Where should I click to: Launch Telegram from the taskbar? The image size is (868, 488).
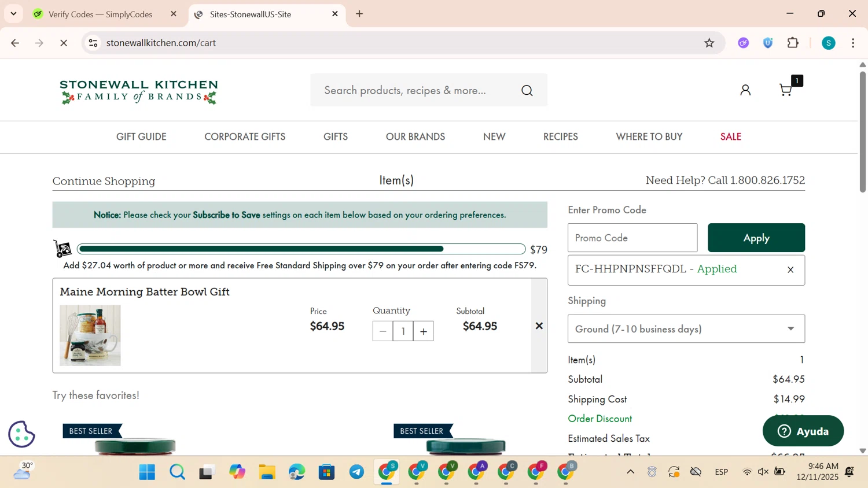[357, 472]
